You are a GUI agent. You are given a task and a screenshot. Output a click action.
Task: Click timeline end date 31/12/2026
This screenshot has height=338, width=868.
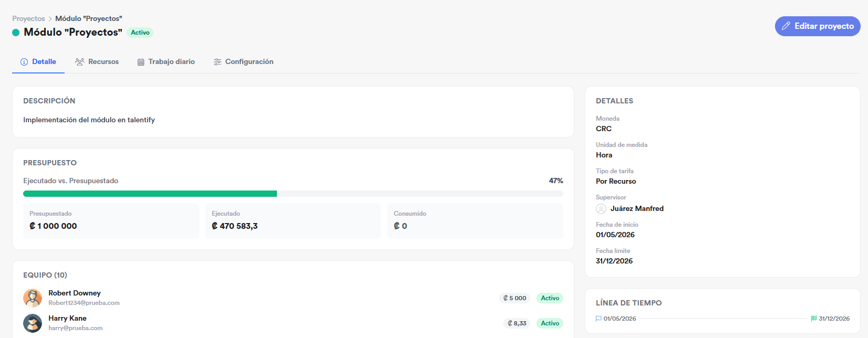(834, 319)
